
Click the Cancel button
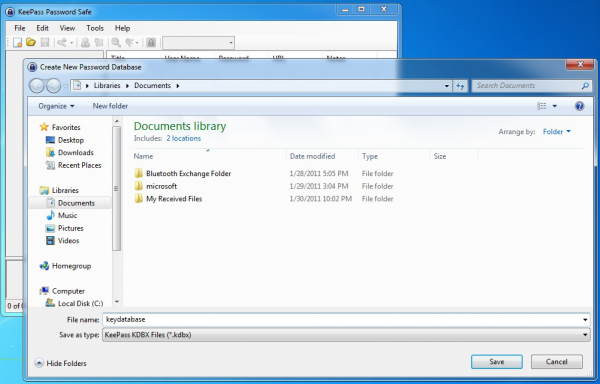(x=557, y=362)
